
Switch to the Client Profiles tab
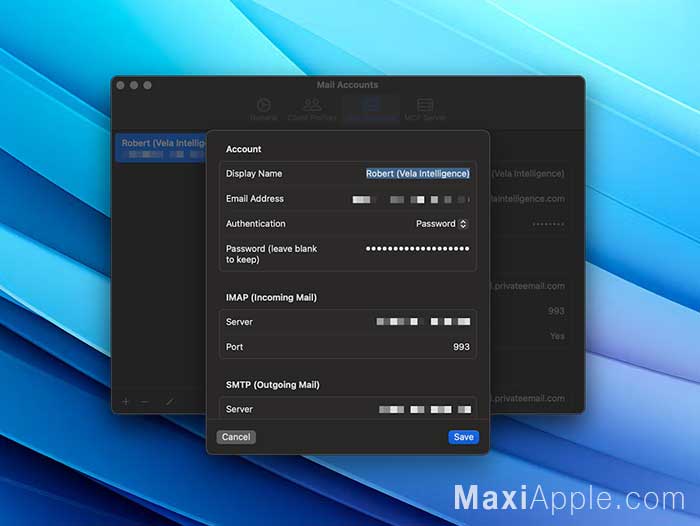(312, 109)
